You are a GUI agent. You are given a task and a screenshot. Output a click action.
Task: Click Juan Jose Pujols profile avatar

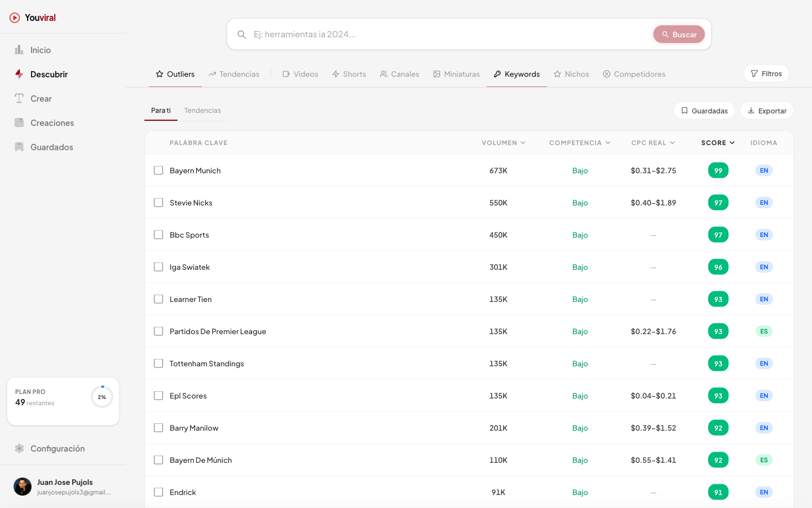click(x=23, y=487)
